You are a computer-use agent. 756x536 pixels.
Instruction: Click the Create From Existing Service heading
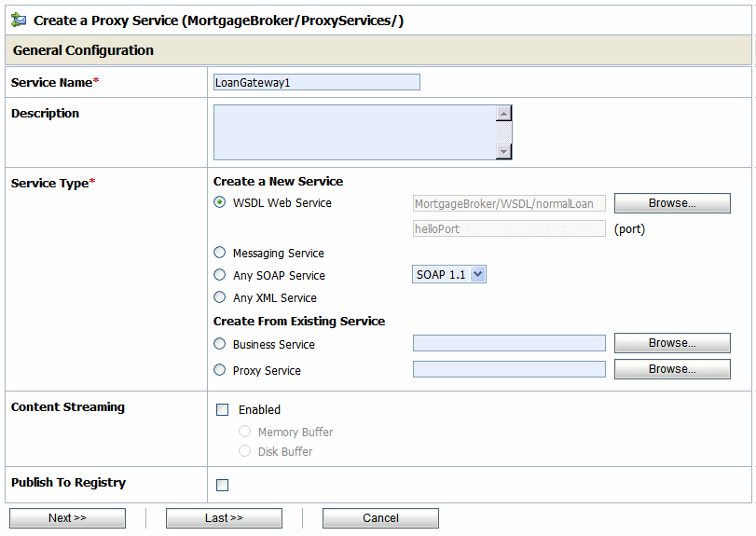tap(299, 321)
